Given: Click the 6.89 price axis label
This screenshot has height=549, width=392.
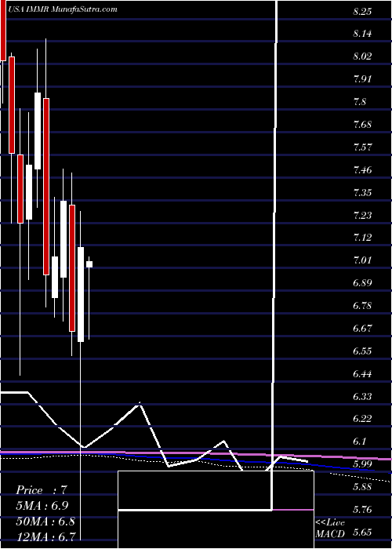Looking at the screenshot, I should coord(362,283).
